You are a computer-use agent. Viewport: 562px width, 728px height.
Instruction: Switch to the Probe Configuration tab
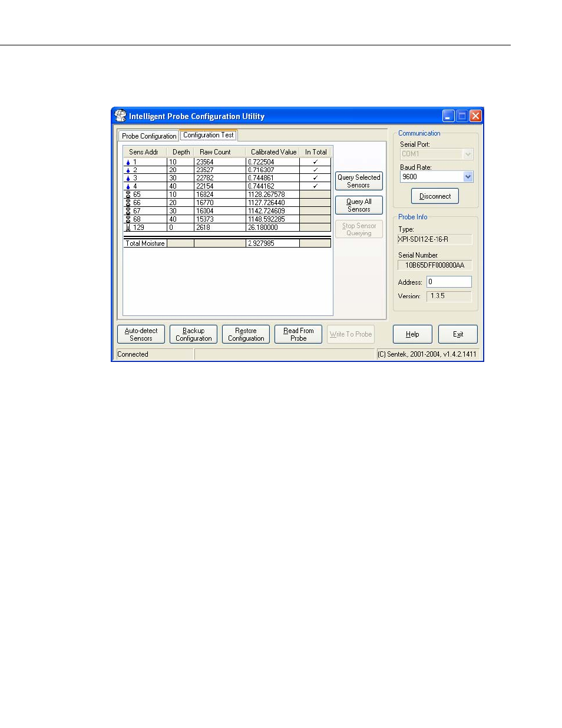(149, 136)
